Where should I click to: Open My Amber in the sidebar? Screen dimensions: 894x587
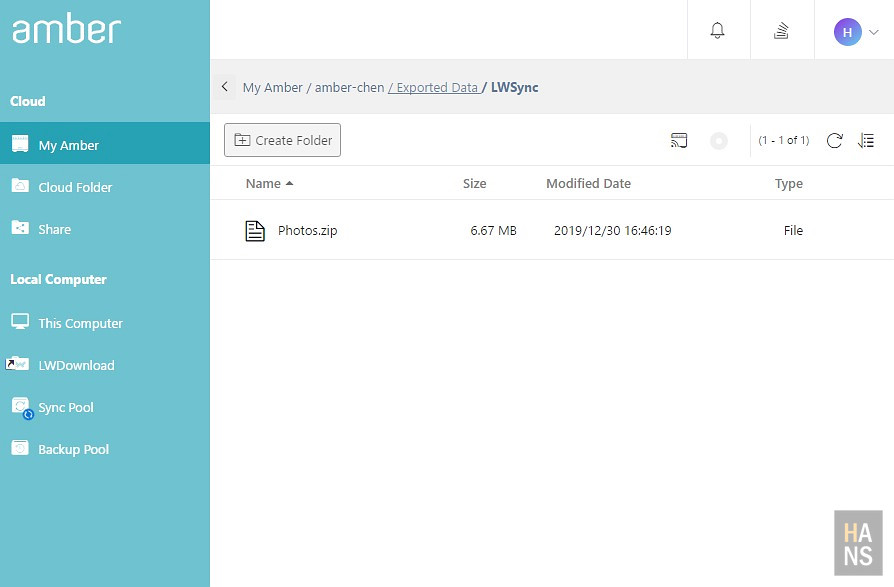pos(105,143)
